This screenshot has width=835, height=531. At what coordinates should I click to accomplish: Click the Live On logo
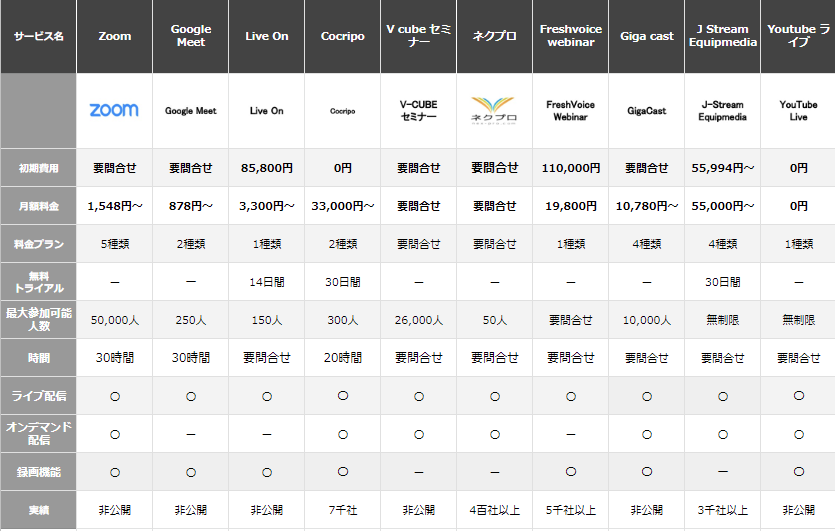tap(266, 111)
